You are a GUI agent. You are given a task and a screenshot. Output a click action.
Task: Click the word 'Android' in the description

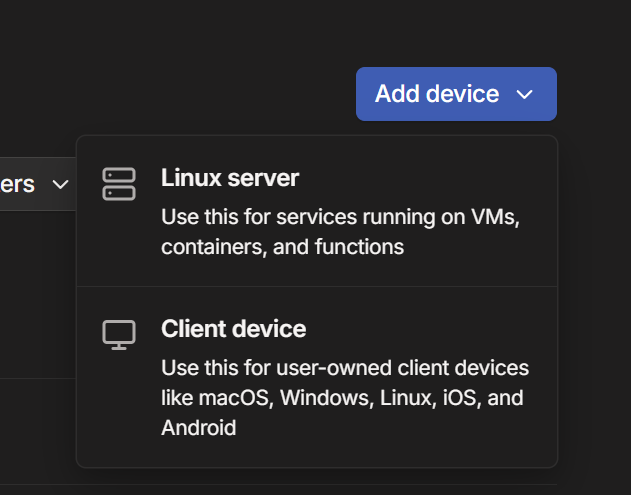click(199, 428)
